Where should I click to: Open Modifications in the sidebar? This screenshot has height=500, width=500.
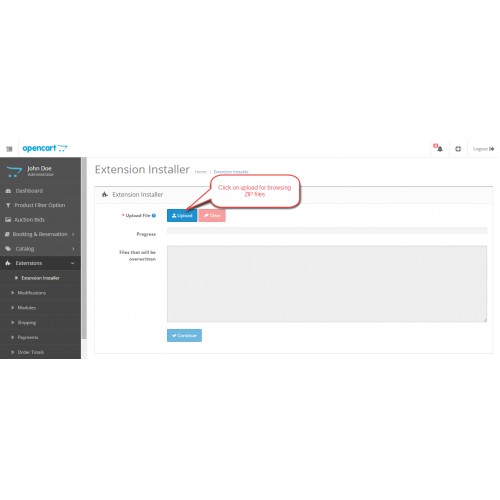pyautogui.click(x=32, y=293)
